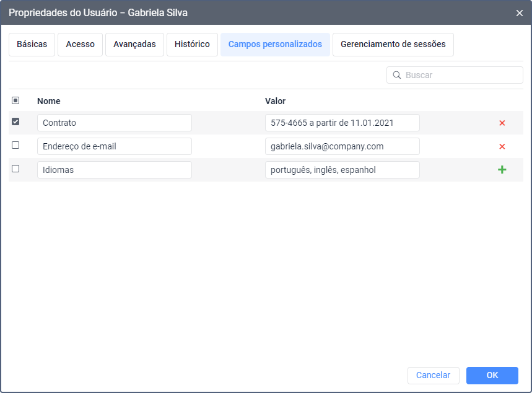
Task: Add the Idiomas field with green plus
Action: 502,170
